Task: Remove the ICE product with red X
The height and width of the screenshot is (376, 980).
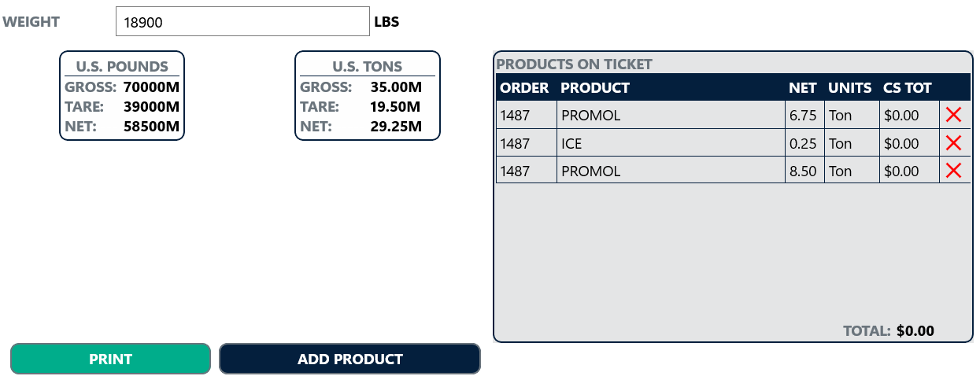Action: [952, 143]
